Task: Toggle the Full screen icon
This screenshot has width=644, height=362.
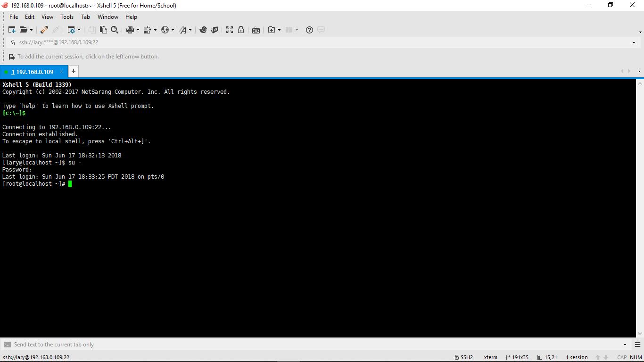Action: 230,30
